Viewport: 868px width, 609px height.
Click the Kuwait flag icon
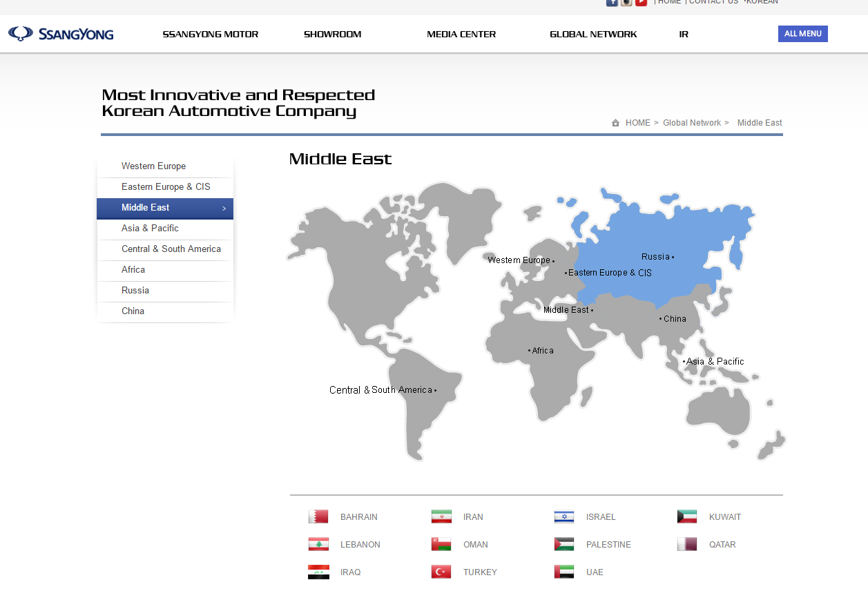click(687, 516)
